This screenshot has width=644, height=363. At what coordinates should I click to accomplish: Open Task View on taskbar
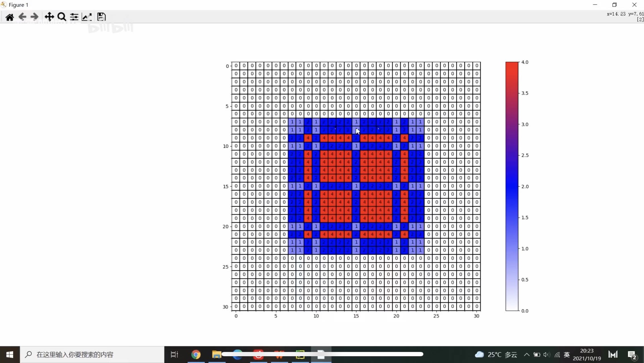[x=174, y=354]
